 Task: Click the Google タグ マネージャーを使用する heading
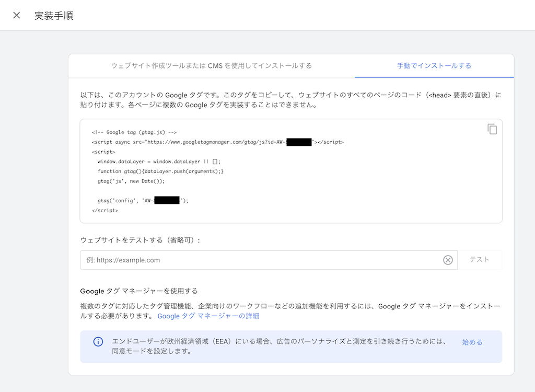[x=139, y=291]
